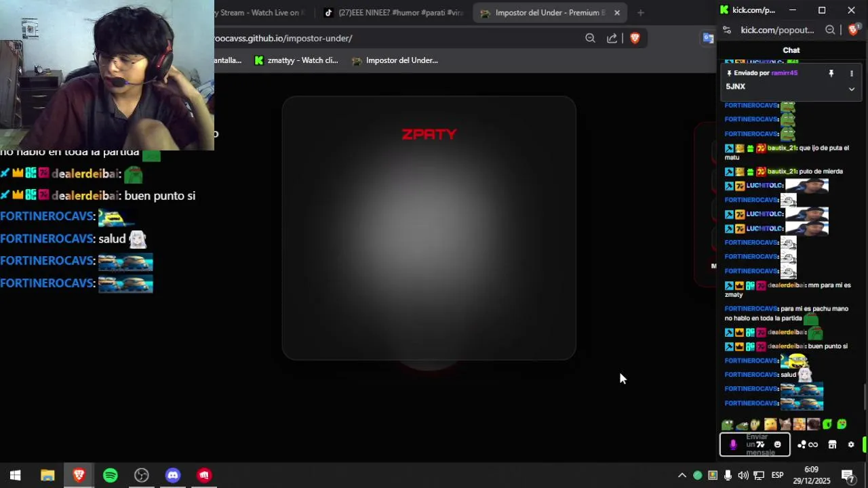Unpin the pinned message by ramirr45

(831, 73)
